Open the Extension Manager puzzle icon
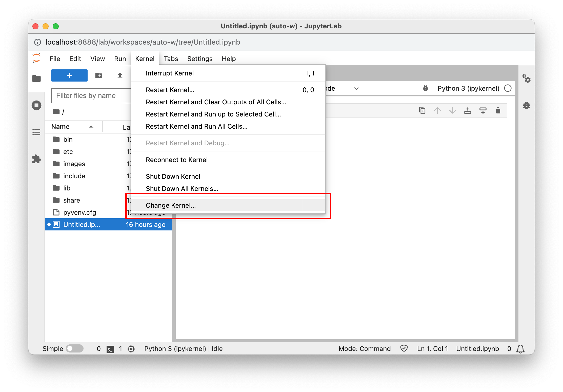The image size is (563, 392). tap(36, 159)
